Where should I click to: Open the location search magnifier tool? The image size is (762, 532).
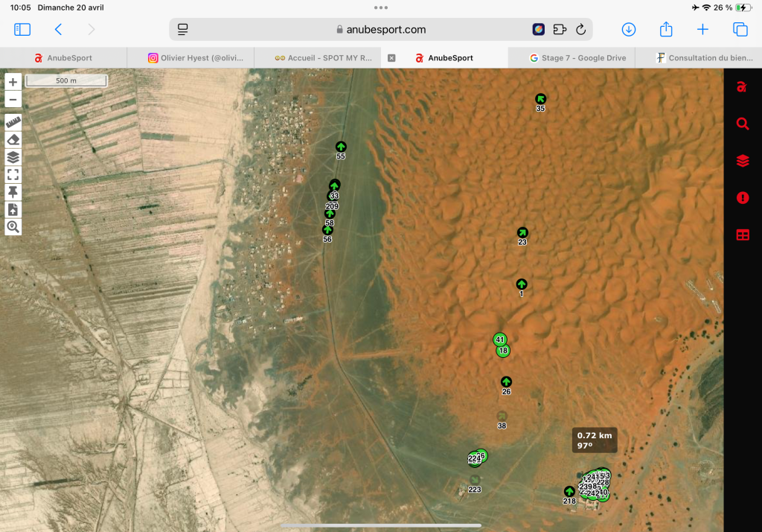(x=13, y=227)
